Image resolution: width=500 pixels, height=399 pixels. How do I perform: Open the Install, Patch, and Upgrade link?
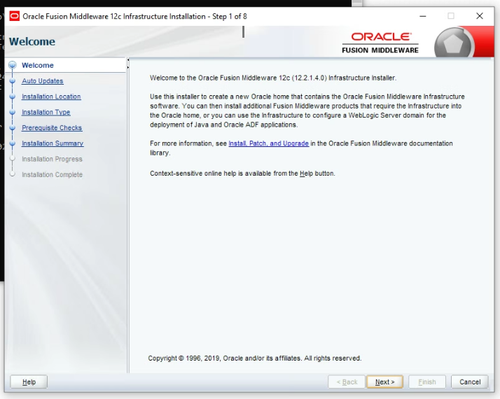click(x=269, y=143)
